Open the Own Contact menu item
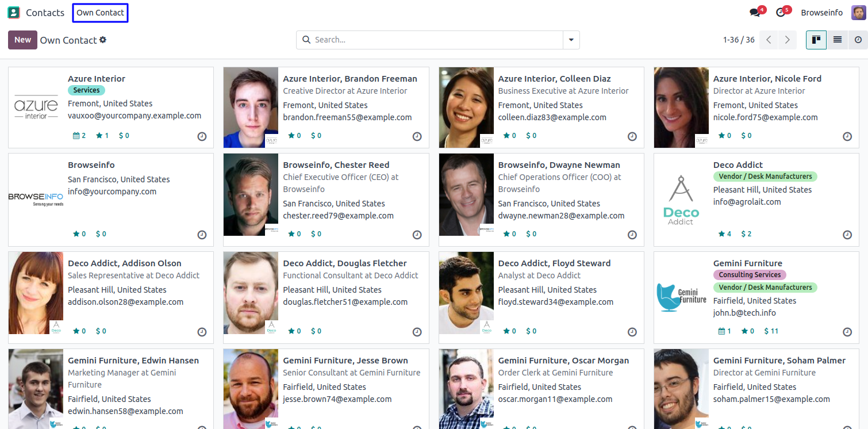 (x=100, y=13)
